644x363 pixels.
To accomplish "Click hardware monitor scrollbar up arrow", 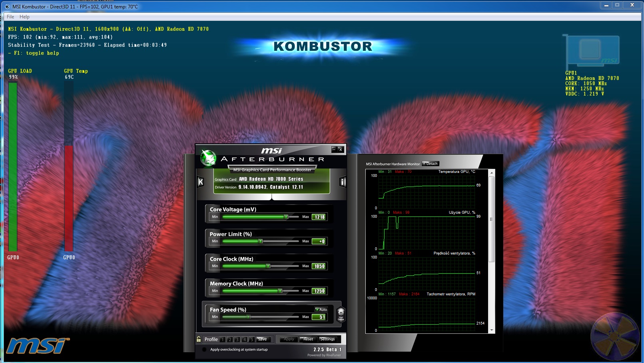I will 492,172.
